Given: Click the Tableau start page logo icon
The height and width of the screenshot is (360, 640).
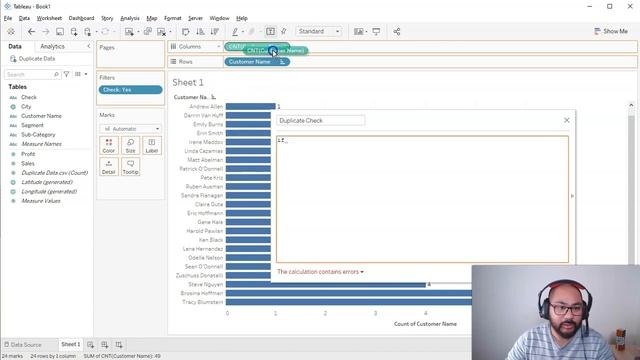Looking at the screenshot, I should [11, 31].
